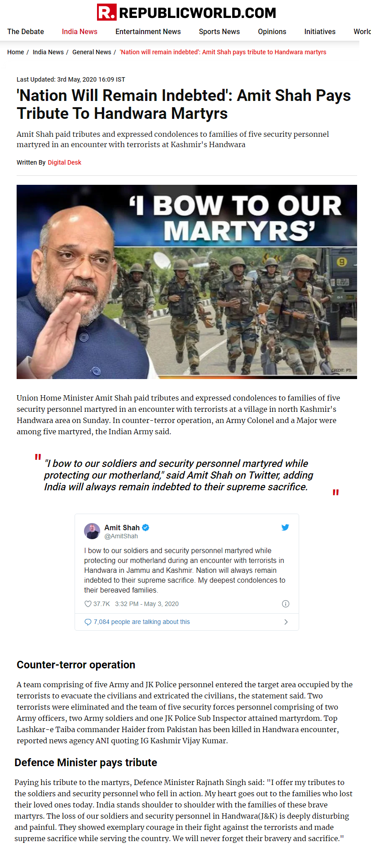Click Home breadcrumb link

coord(16,52)
